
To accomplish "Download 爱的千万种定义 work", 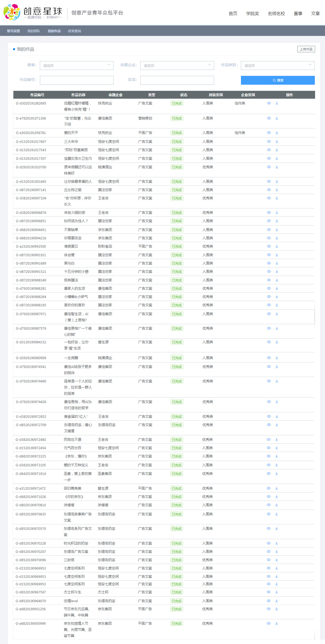I will [277, 465].
